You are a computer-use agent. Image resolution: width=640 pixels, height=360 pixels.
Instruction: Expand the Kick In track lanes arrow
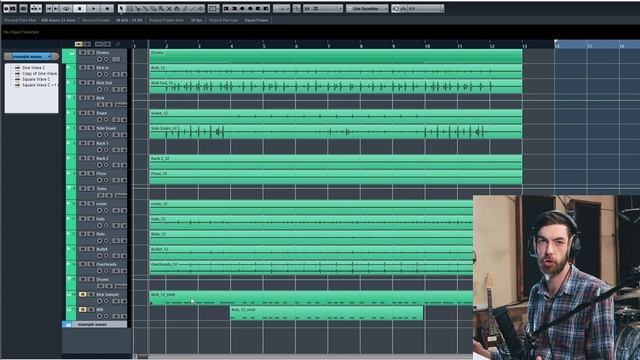tap(69, 68)
